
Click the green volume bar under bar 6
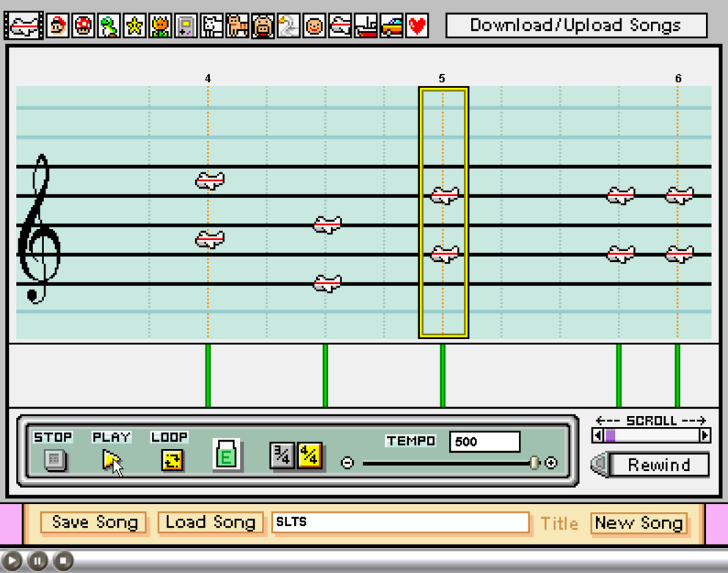677,376
